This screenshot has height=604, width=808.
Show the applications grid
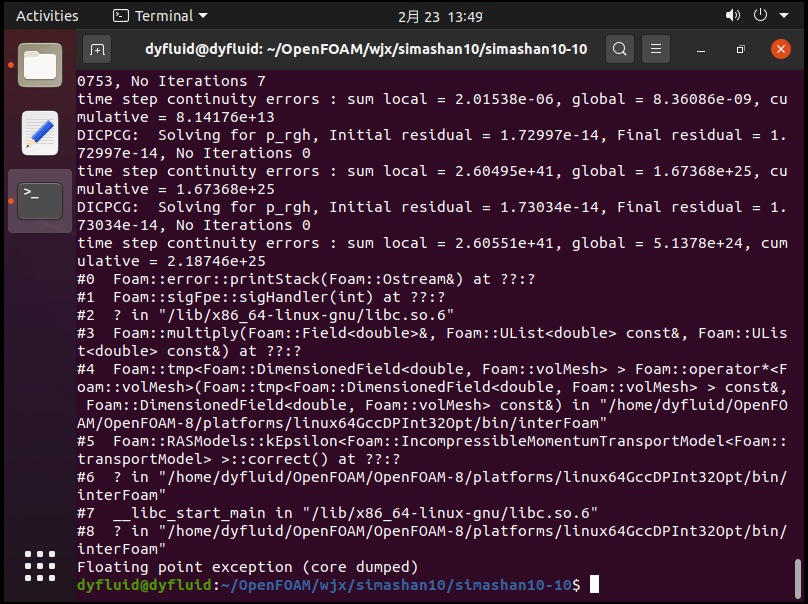tap(40, 566)
